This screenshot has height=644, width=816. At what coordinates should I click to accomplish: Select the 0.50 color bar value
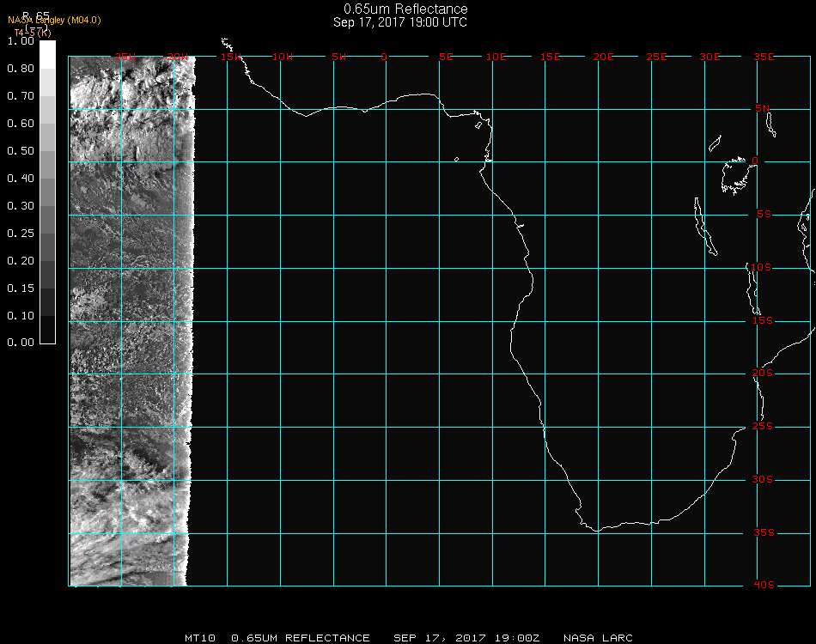point(21,151)
